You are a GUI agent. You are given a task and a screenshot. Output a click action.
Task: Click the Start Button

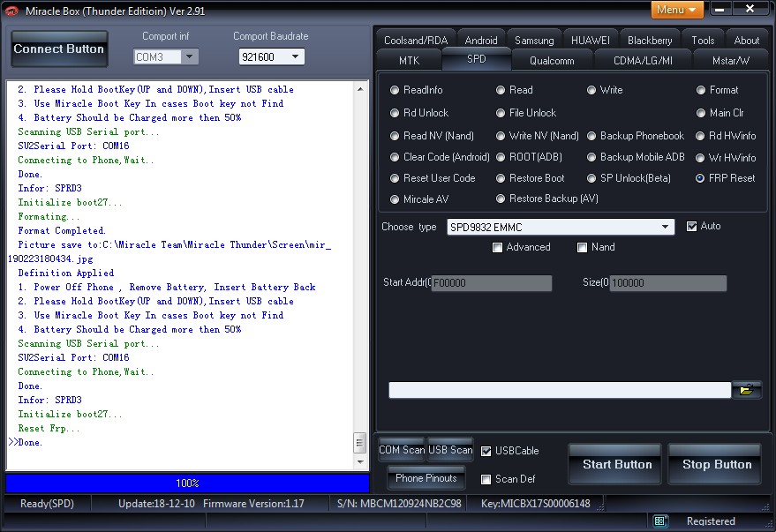coord(616,464)
